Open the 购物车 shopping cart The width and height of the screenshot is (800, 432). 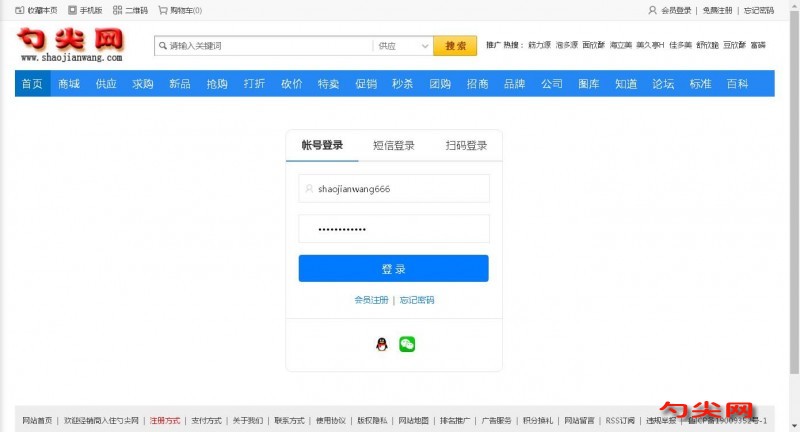pos(163,10)
